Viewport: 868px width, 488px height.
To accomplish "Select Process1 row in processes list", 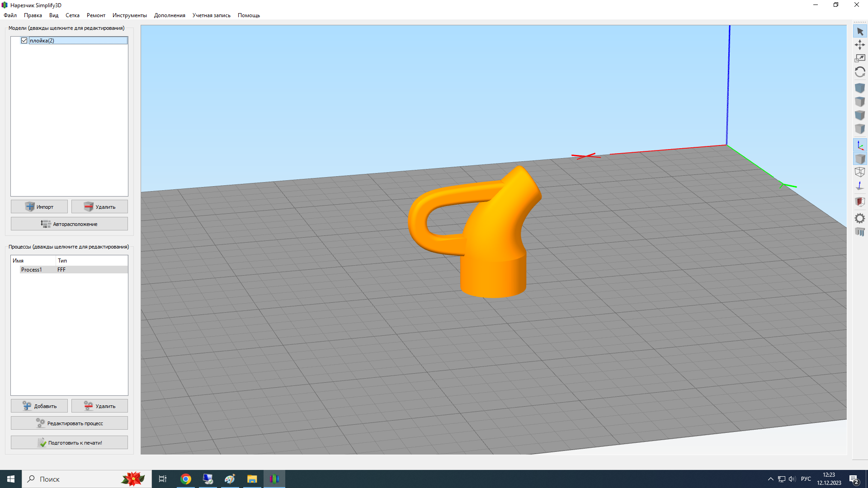I will click(x=32, y=270).
